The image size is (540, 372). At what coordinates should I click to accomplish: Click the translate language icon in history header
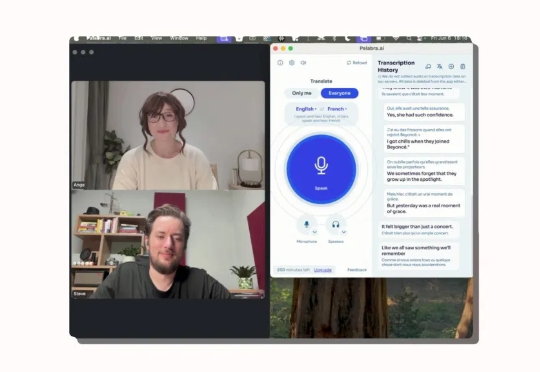pos(439,66)
